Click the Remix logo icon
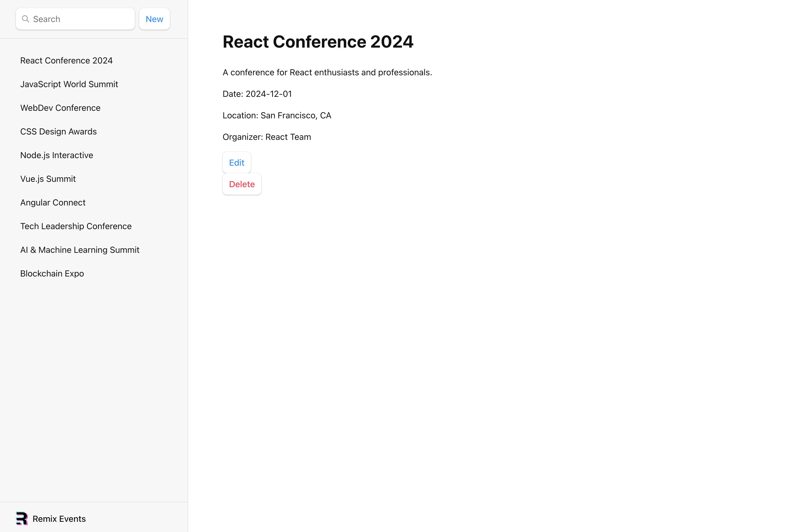Viewport: 786px width, 532px height. point(22,519)
